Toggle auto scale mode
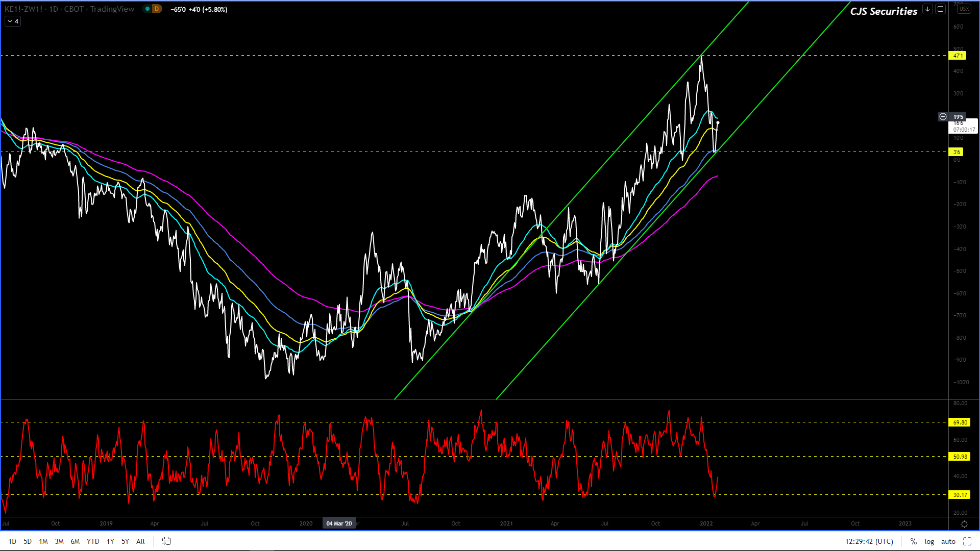Image resolution: width=980 pixels, height=551 pixels. click(x=948, y=541)
